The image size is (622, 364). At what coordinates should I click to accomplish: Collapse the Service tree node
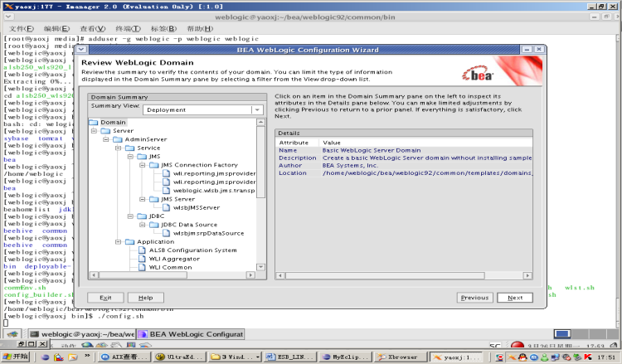click(119, 148)
